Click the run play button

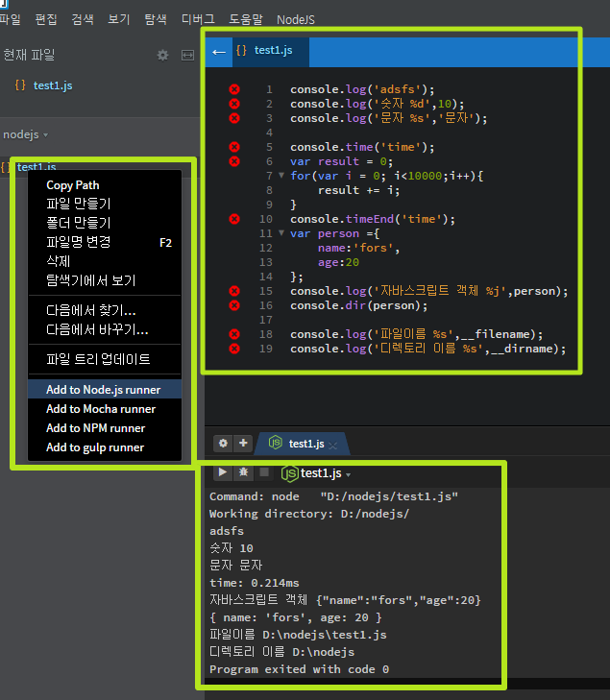(x=223, y=472)
